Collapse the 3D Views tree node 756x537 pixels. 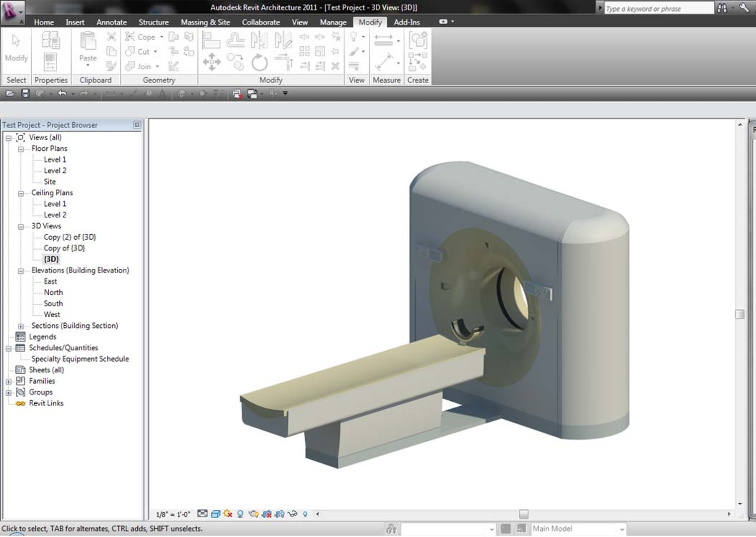21,227
